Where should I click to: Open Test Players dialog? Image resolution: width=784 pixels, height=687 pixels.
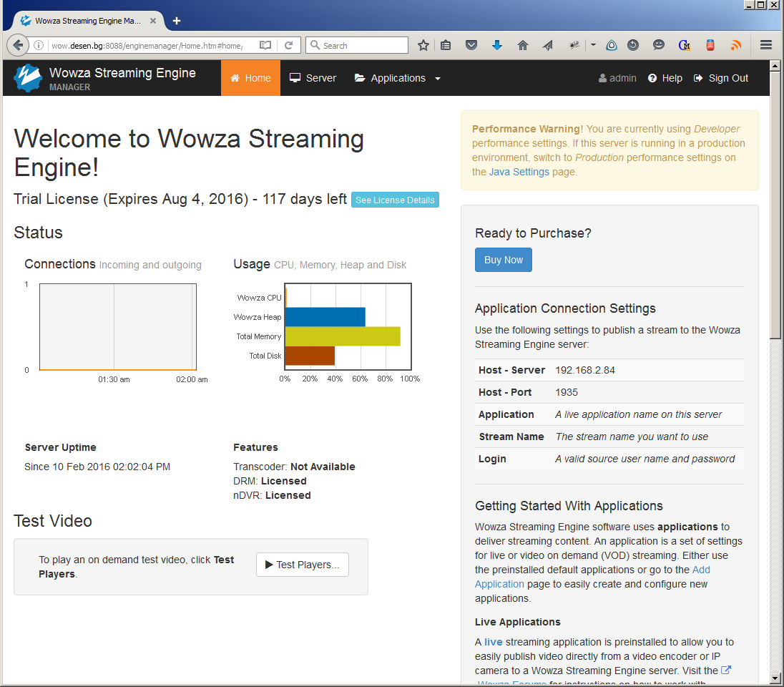303,565
